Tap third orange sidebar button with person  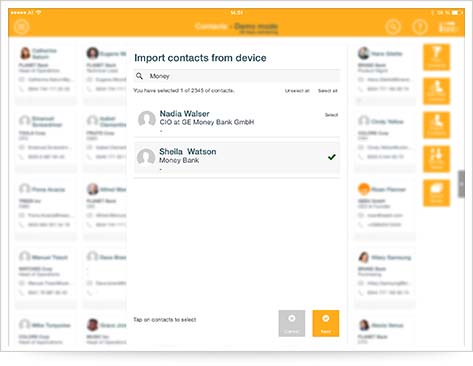pos(436,125)
